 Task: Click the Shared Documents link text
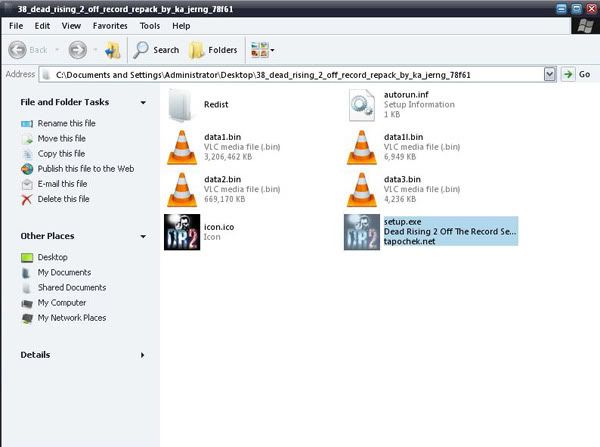click(72, 288)
